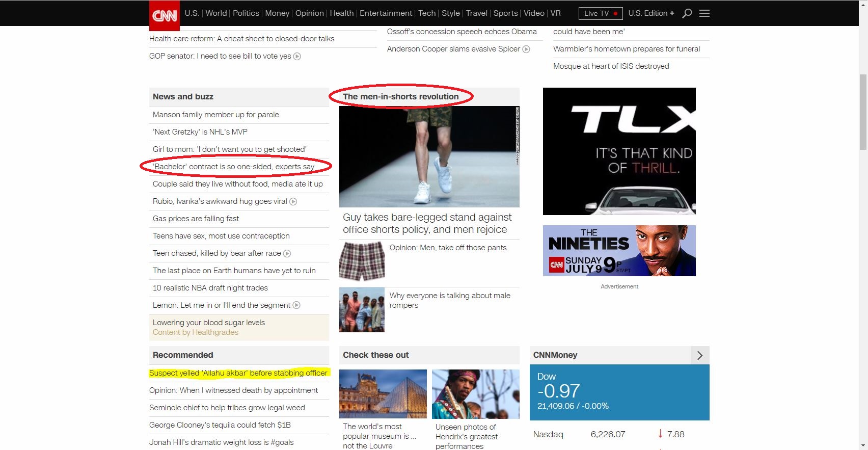Open Girl to mom shooted story

pyautogui.click(x=230, y=149)
